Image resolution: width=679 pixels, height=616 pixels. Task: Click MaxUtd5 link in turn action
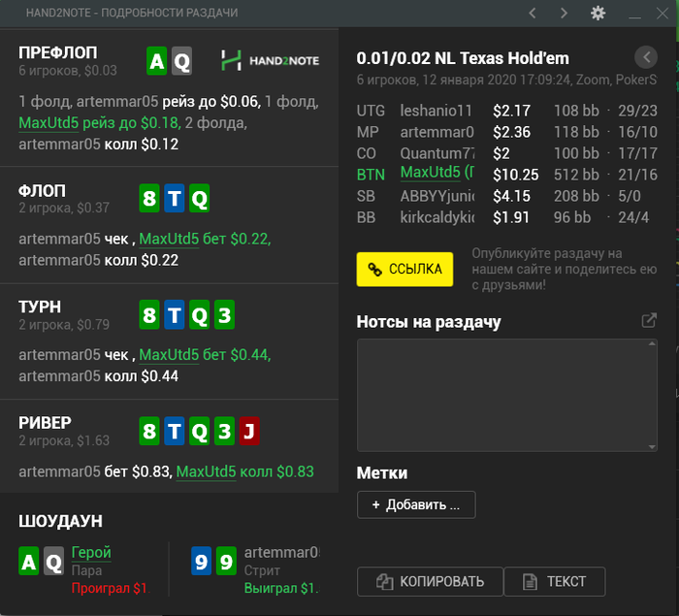coord(169,355)
